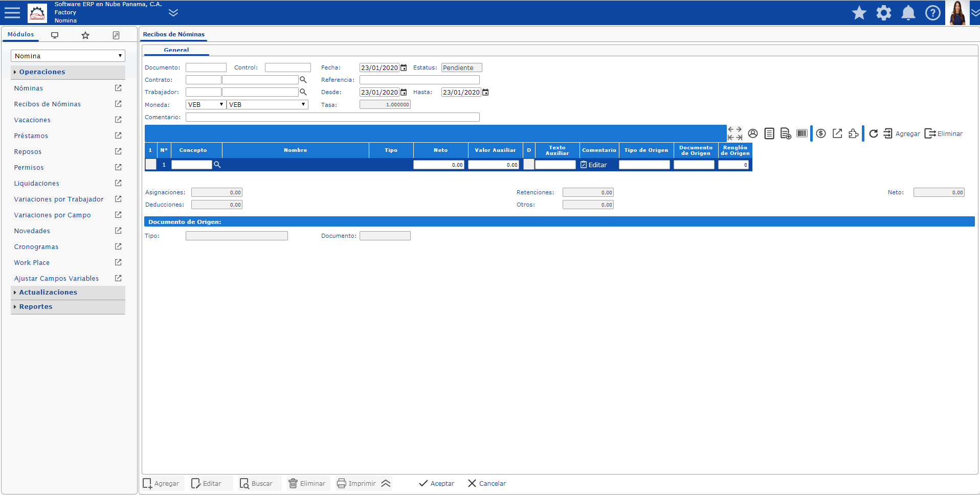Expand the company selector chevron in header
980x495 pixels.
[173, 13]
